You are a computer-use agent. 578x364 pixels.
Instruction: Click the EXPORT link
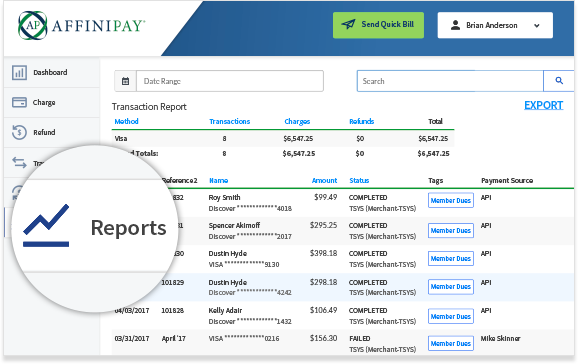543,105
